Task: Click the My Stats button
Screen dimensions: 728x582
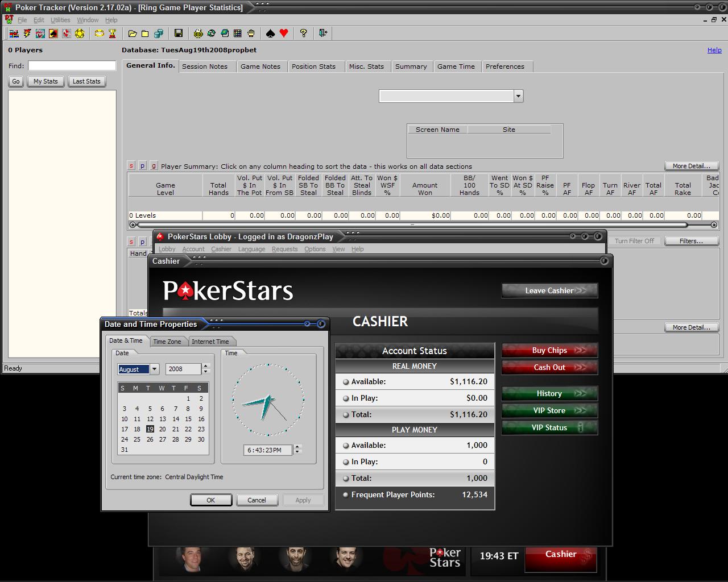Action: click(x=45, y=81)
